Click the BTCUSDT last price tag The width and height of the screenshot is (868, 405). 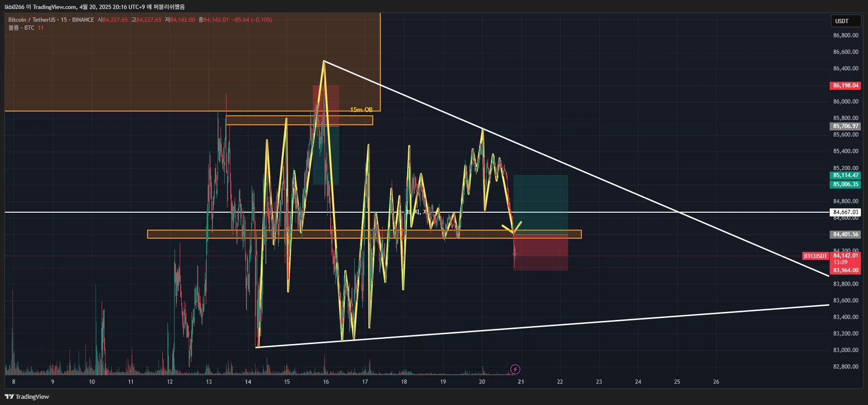[815, 256]
